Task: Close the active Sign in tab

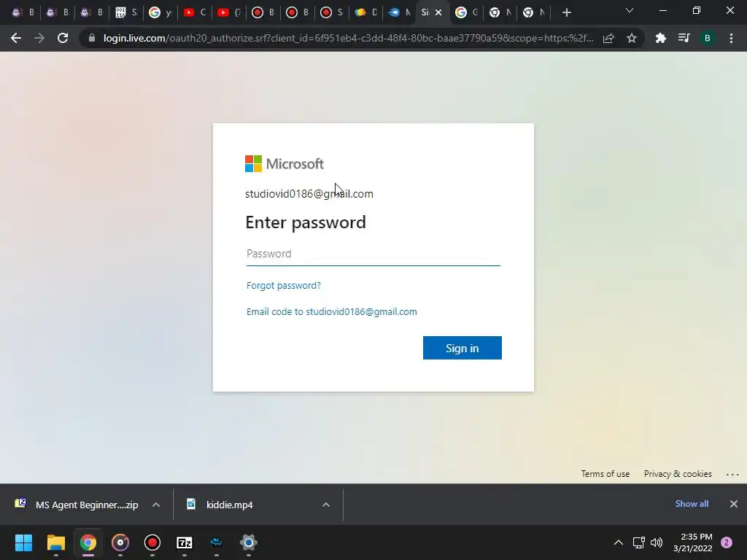Action: 438,12
